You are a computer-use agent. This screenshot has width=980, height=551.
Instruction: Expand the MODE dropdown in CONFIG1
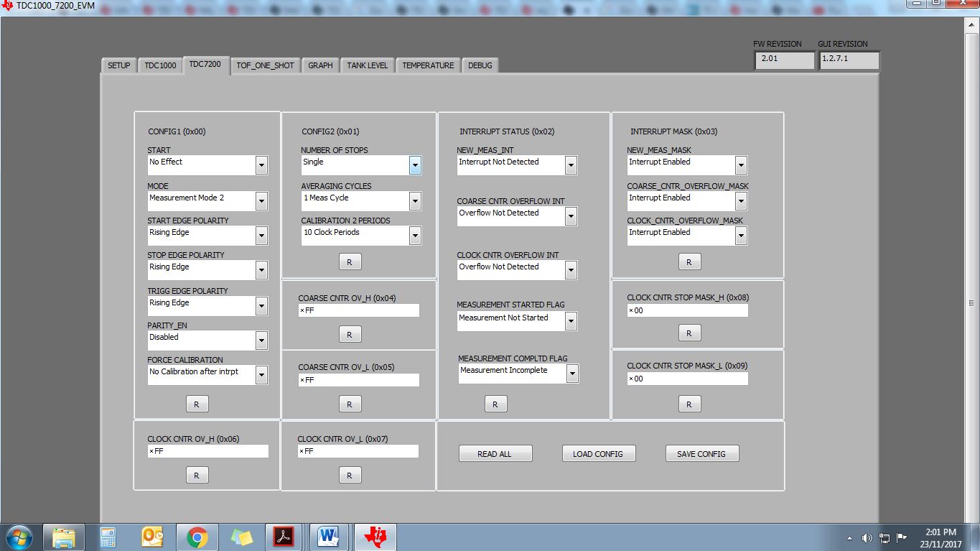coord(261,201)
